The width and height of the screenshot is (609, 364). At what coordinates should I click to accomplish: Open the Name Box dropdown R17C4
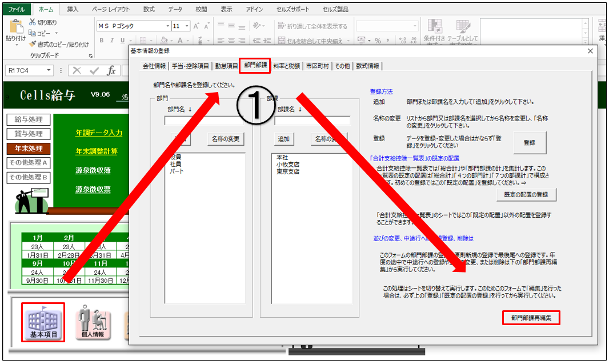point(49,70)
